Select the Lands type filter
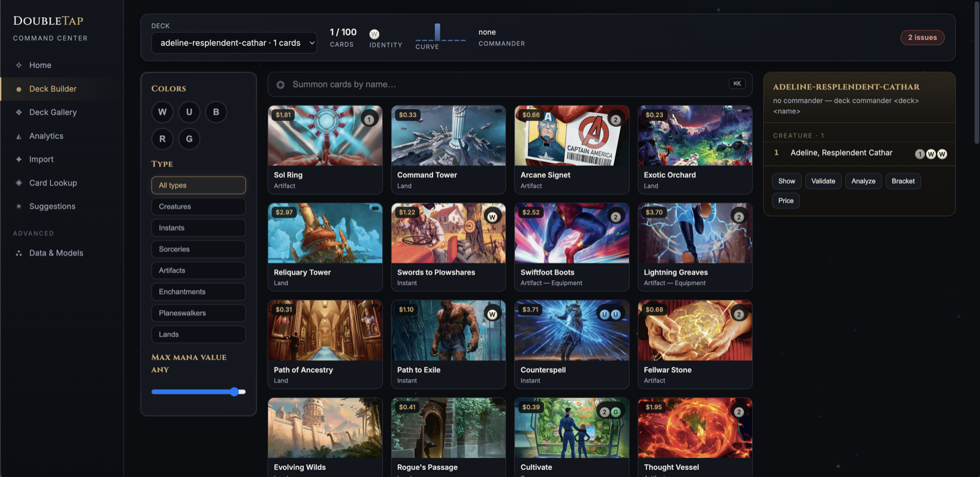The image size is (980, 477). coord(198,335)
